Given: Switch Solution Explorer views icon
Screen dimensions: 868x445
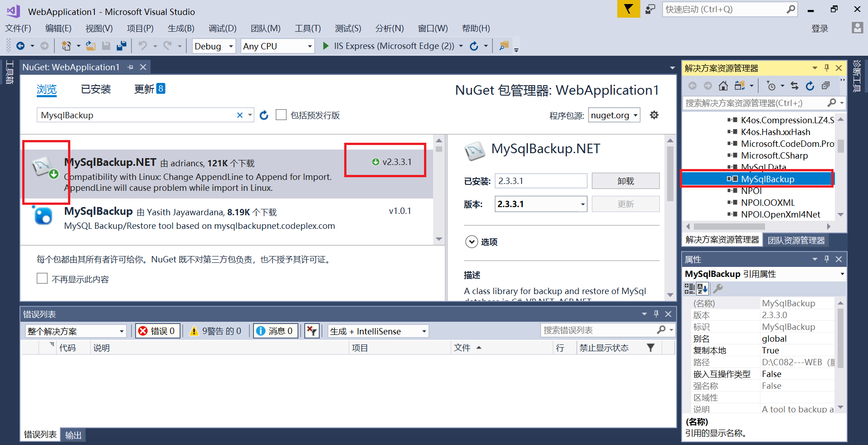Looking at the screenshot, I should coord(740,86).
